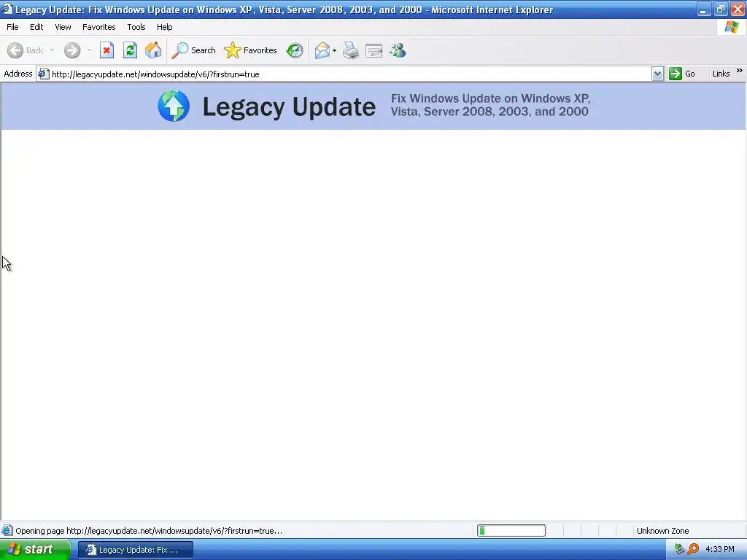Expand the Links toolbar chevron
The height and width of the screenshot is (560, 747).
(x=740, y=71)
